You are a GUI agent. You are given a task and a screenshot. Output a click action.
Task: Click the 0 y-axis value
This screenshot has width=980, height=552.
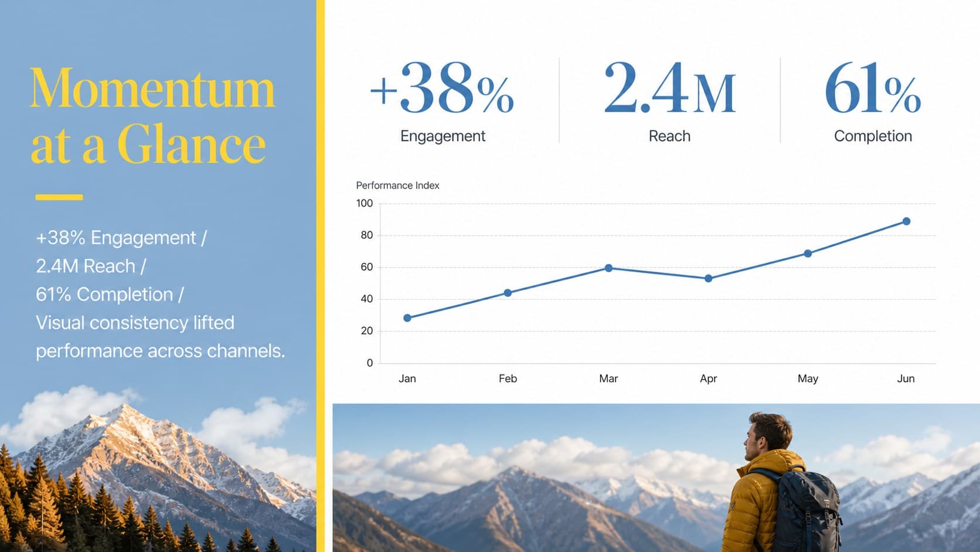pos(370,363)
